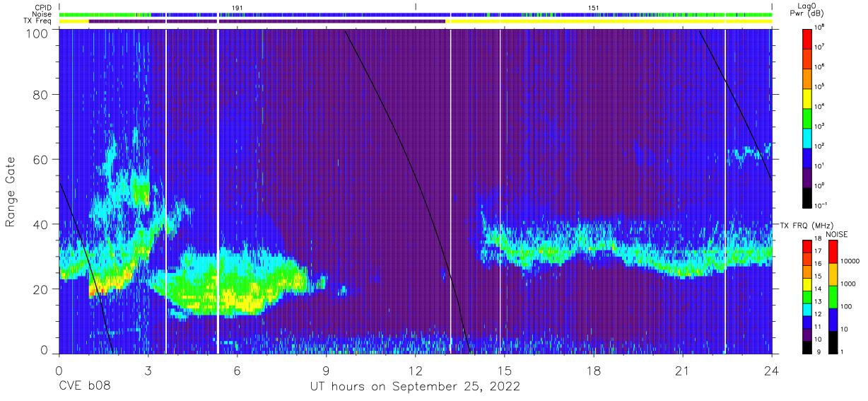Click the yellow segment of the Lag0 Pwr colorbar

[807, 97]
